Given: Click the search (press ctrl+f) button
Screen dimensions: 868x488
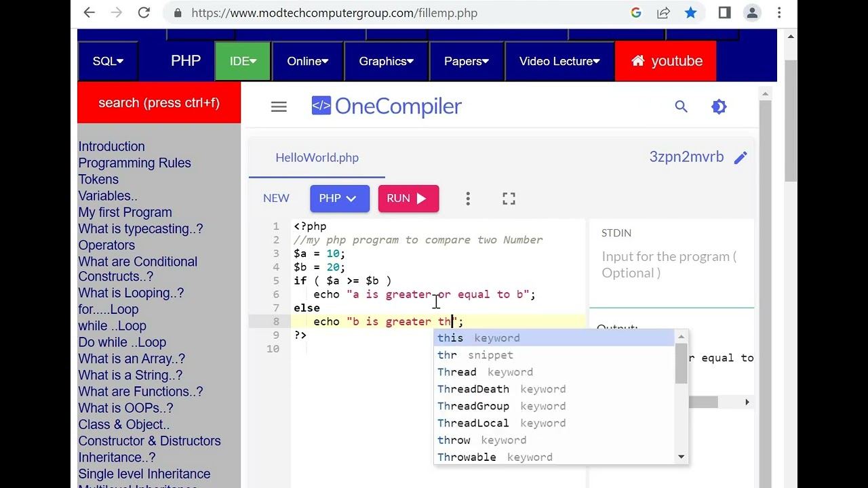Looking at the screenshot, I should pyautogui.click(x=159, y=103).
